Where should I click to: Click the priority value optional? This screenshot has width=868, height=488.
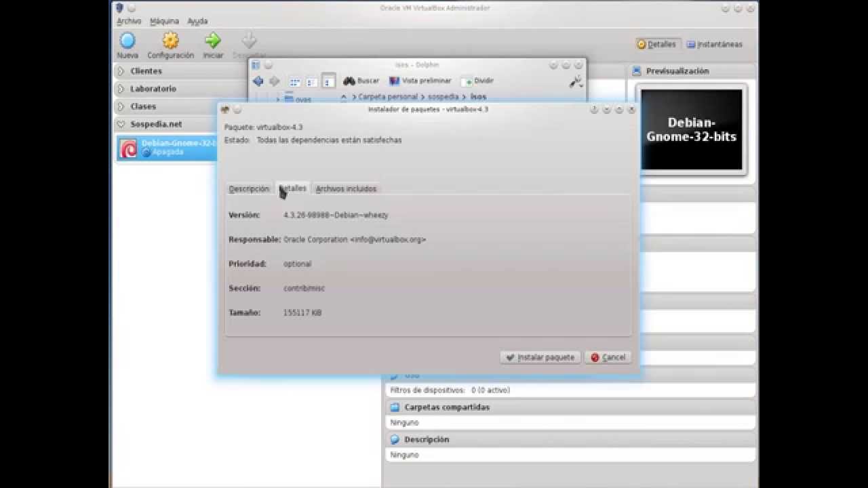click(297, 264)
